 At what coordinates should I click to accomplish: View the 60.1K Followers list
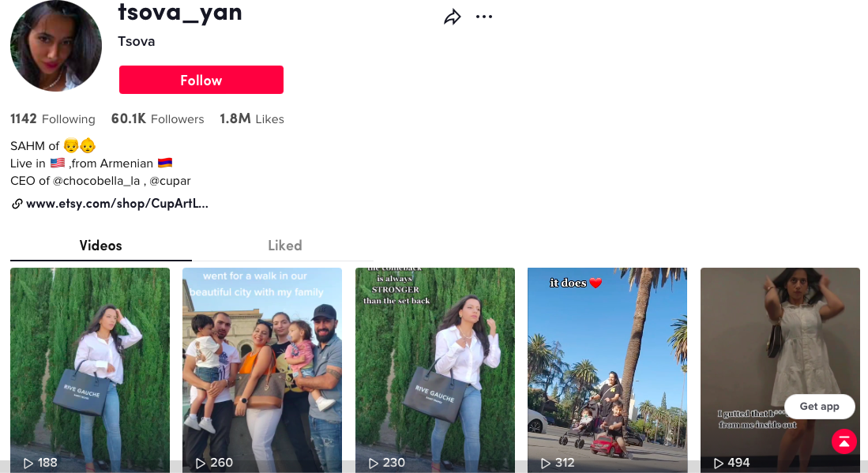157,119
